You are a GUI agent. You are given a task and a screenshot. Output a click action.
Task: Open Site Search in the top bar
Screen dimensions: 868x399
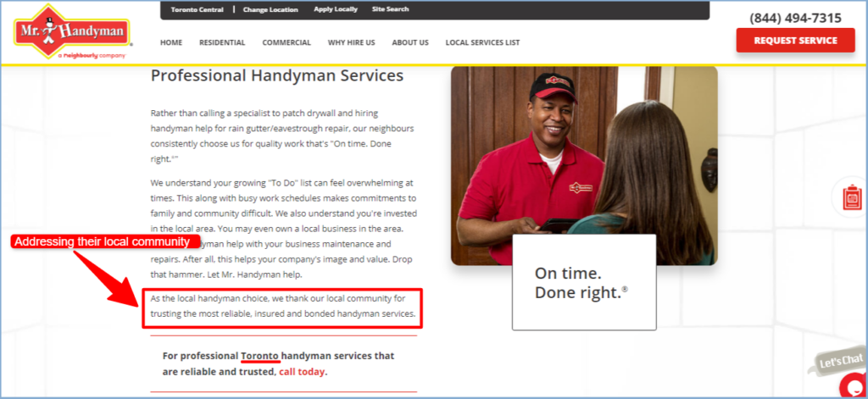pyautogui.click(x=390, y=8)
